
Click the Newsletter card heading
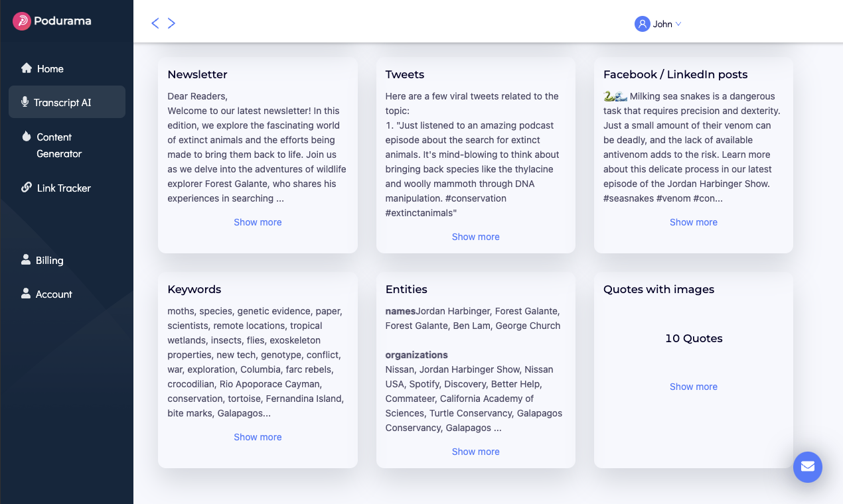[x=197, y=74]
